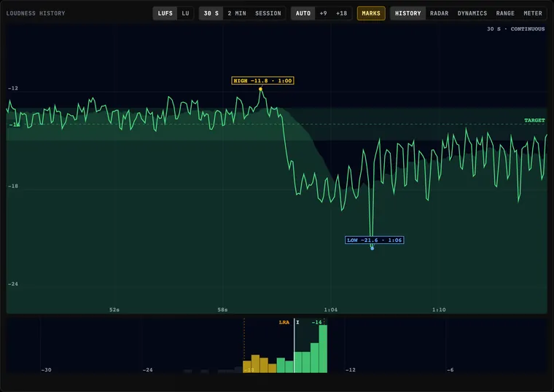554x392 pixels.
Task: Open the HISTORY tab
Action: pos(407,13)
